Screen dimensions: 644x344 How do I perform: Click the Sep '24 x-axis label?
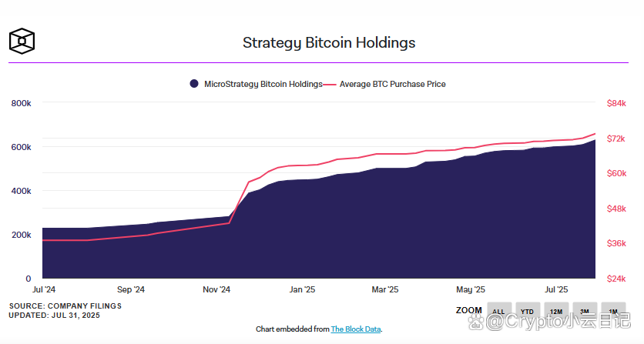tap(131, 290)
